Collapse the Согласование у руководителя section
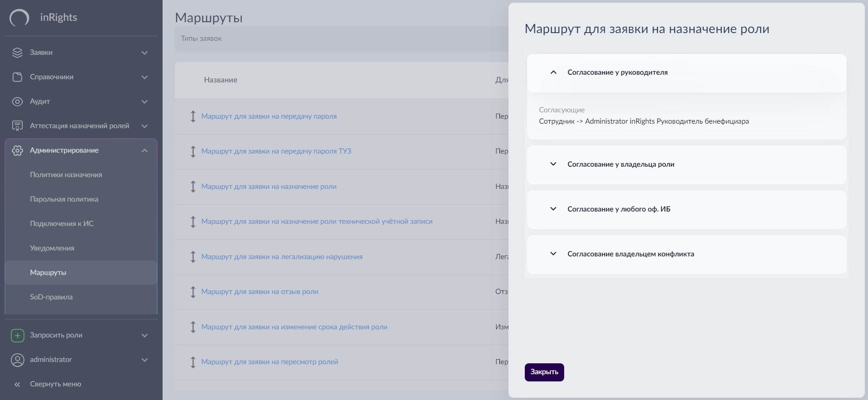The height and width of the screenshot is (400, 868). point(553,72)
